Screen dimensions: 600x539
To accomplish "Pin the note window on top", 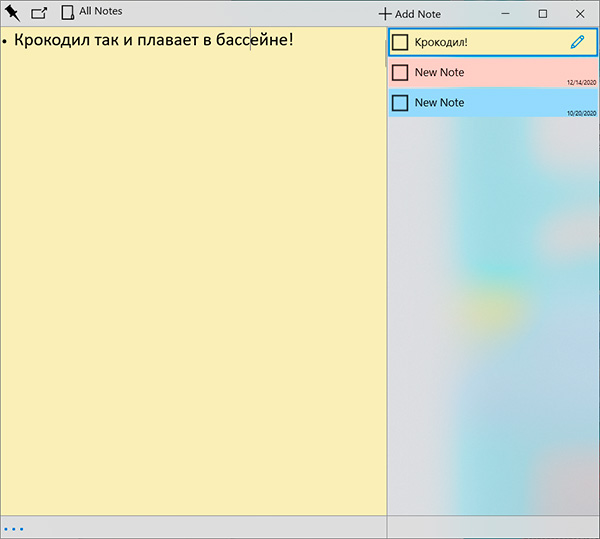I will (12, 13).
